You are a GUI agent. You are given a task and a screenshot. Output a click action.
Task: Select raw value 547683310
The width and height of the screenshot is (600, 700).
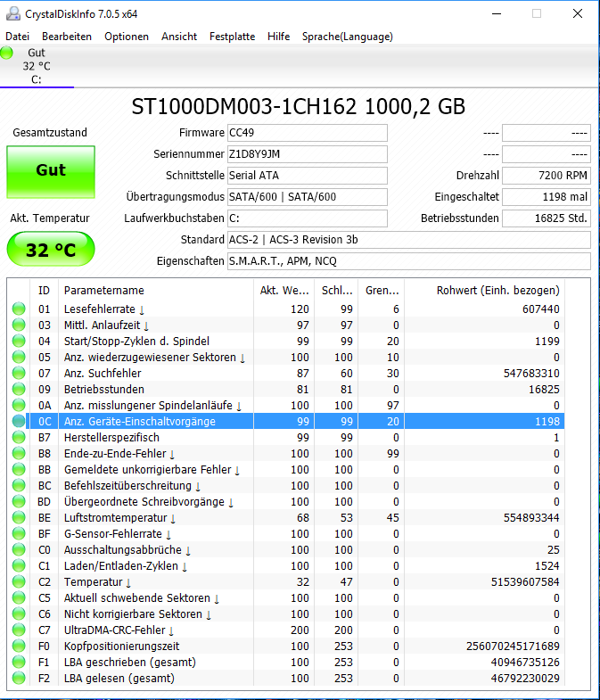[x=531, y=374]
